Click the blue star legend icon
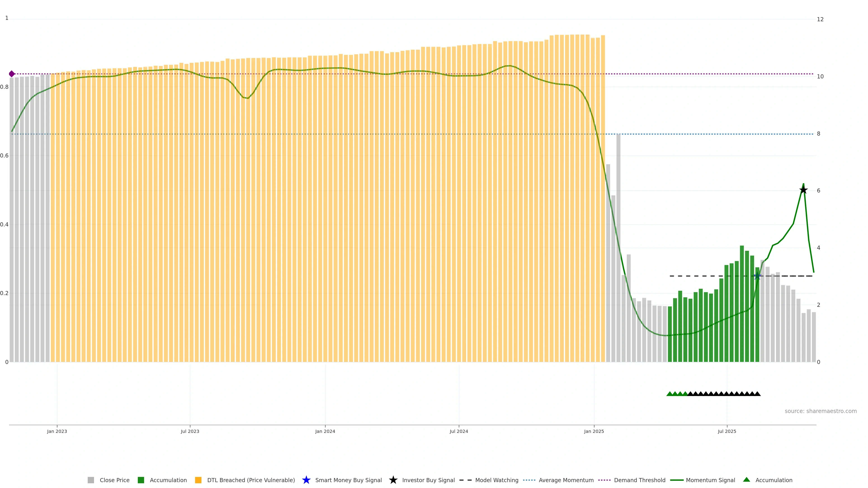The height and width of the screenshot is (488, 868). pyautogui.click(x=306, y=480)
